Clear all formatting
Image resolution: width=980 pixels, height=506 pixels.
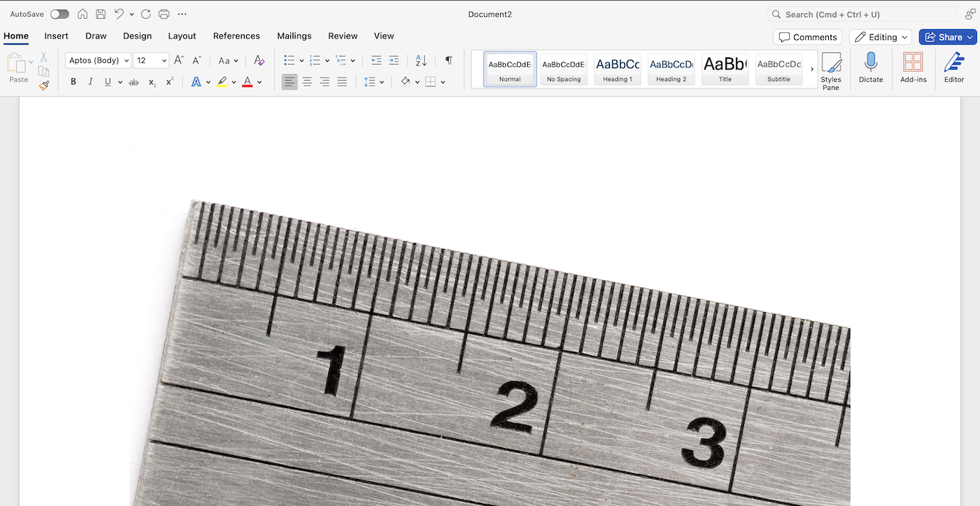(259, 60)
